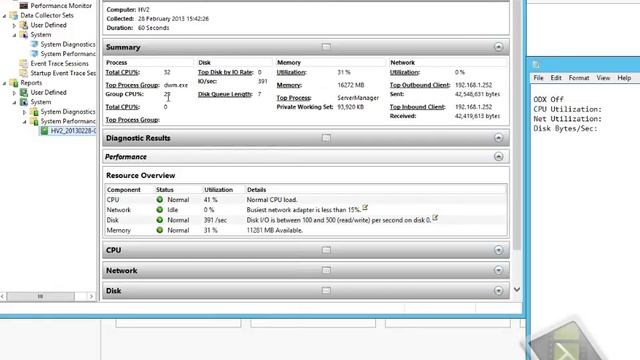Collapse the Reports node
Screen dimensions: 640x360
click(4, 83)
